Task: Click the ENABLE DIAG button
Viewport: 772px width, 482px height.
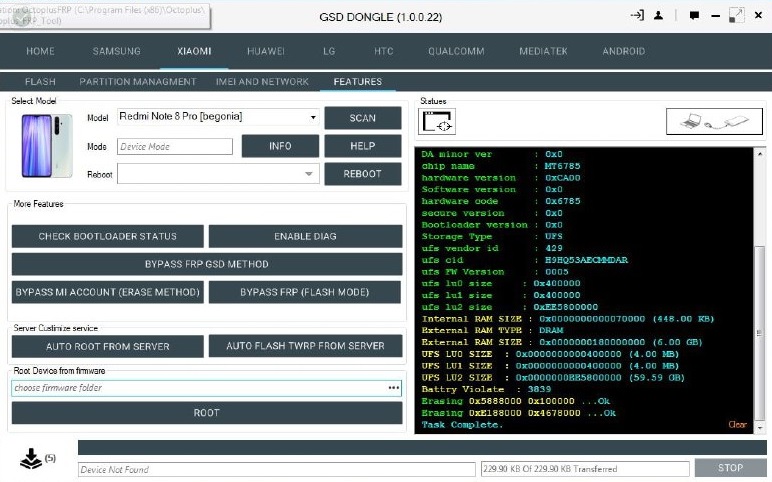Action: [x=305, y=236]
